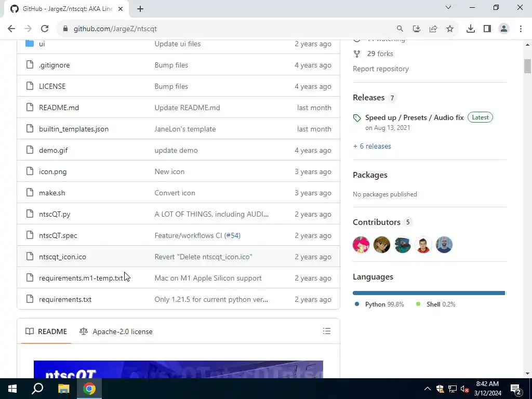Open the README.md file

tap(59, 108)
